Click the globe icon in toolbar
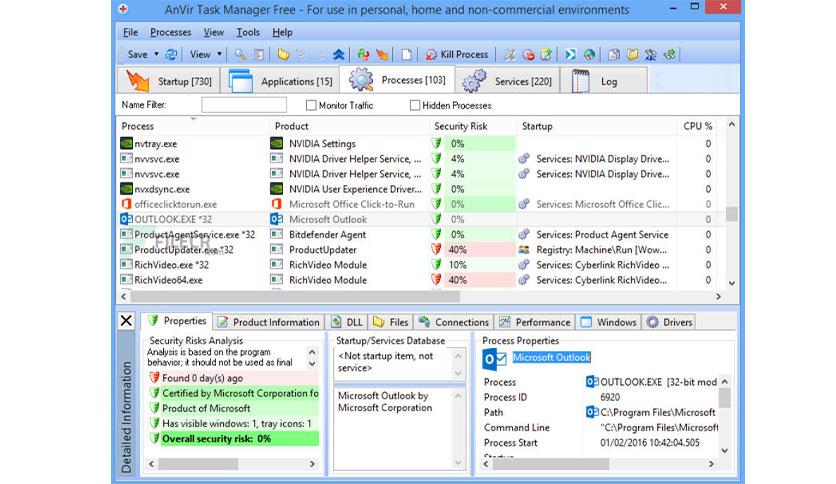The height and width of the screenshot is (484, 836). tap(589, 54)
